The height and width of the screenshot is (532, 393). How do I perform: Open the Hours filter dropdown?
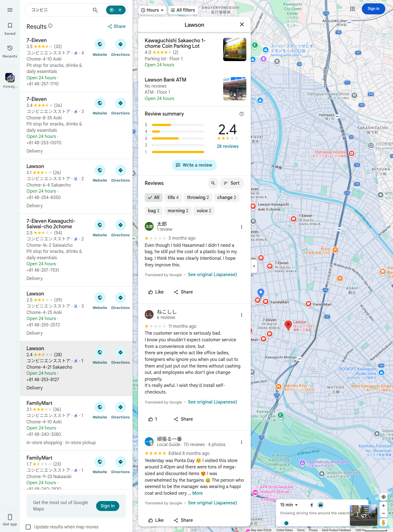[x=152, y=10]
